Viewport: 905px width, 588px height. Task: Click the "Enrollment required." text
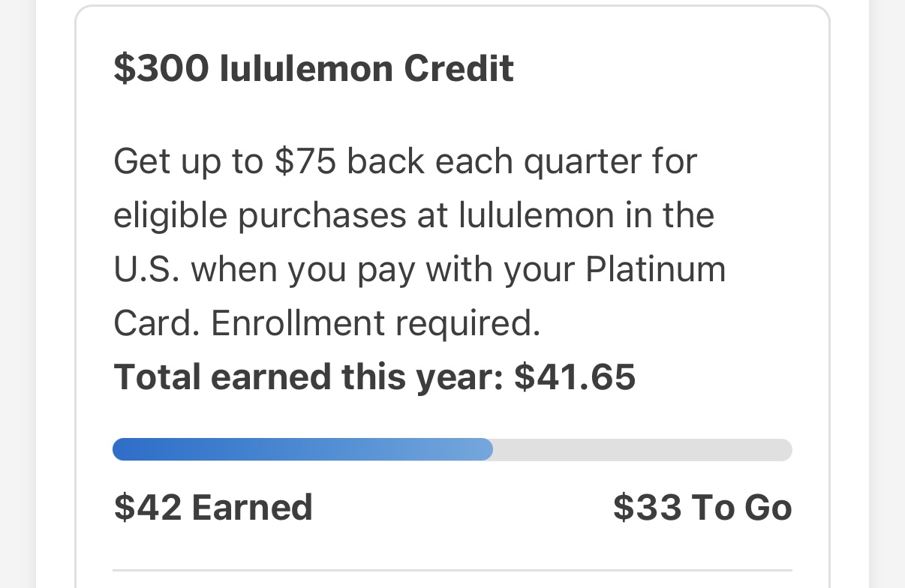[376, 323]
